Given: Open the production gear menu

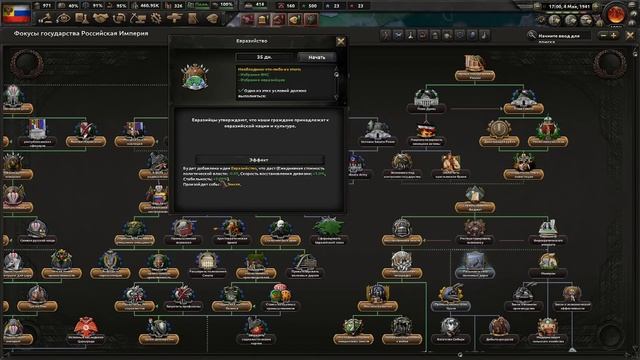Looking at the screenshot, I should [156, 18].
